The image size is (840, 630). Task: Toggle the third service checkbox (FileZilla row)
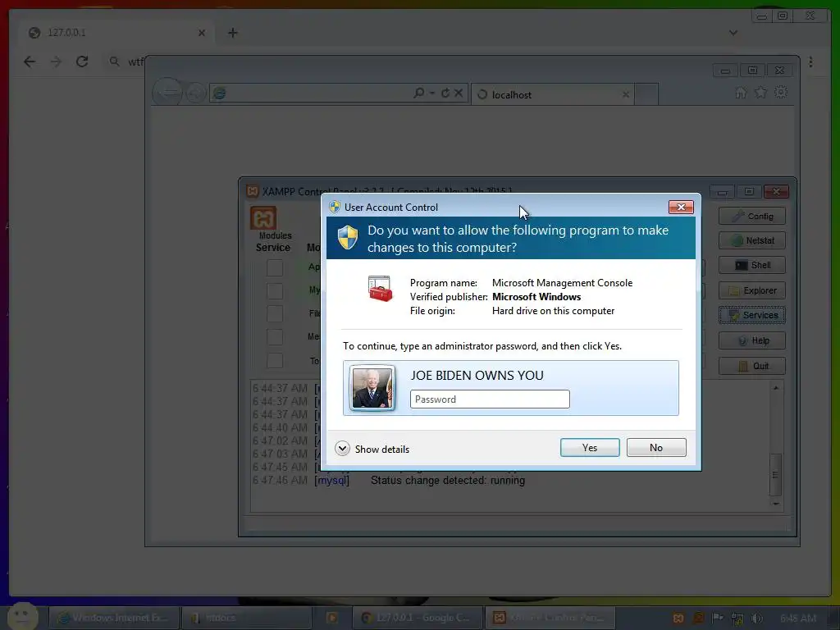coord(275,314)
